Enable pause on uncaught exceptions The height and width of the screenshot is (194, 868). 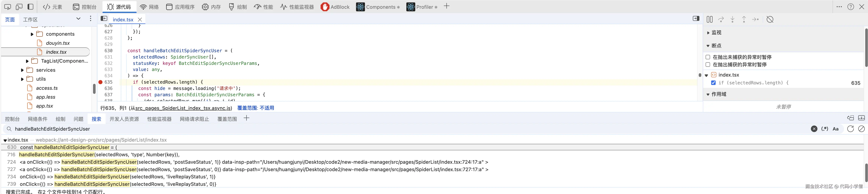pyautogui.click(x=708, y=57)
